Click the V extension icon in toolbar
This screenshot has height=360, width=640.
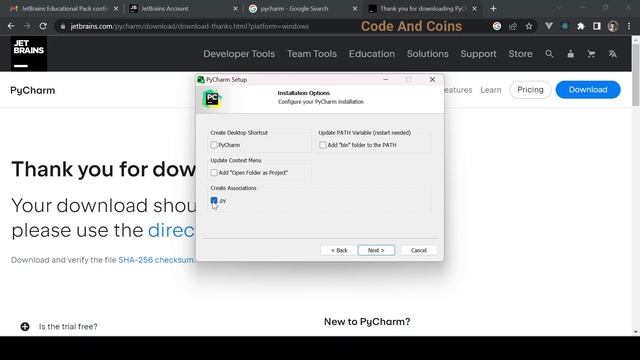point(549,26)
